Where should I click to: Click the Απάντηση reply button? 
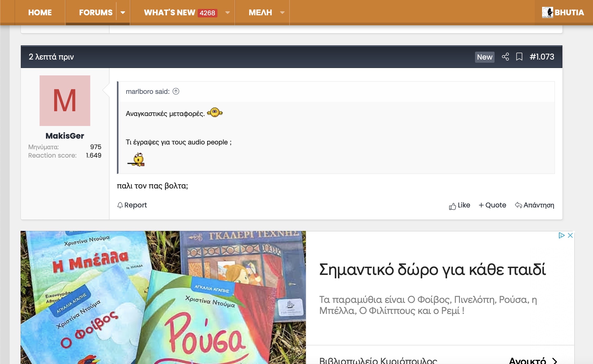click(x=534, y=205)
